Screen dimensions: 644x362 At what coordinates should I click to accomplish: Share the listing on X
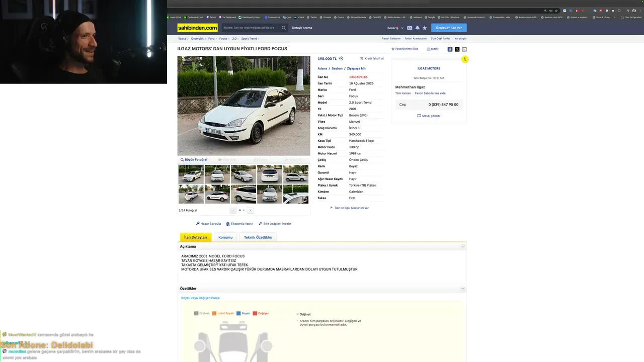[x=457, y=49]
